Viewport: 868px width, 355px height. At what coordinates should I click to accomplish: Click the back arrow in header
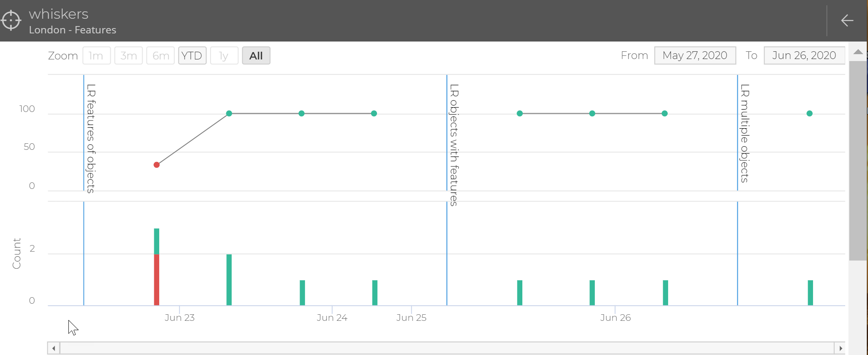pyautogui.click(x=847, y=20)
